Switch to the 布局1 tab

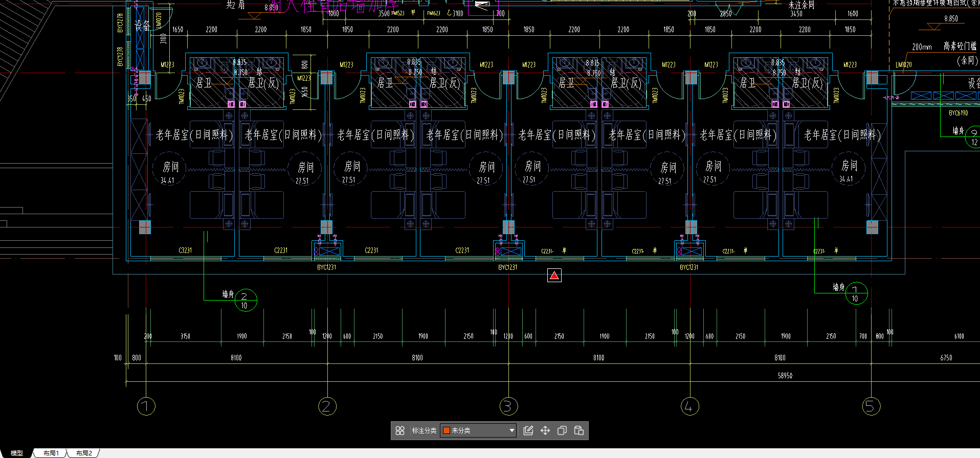tap(51, 453)
